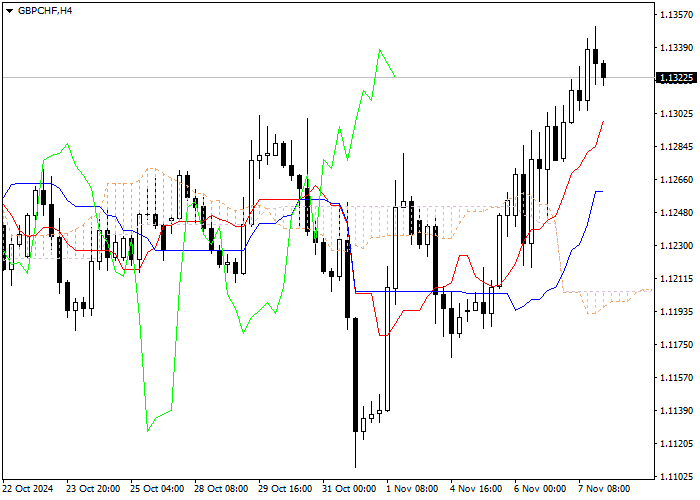Click the last black candlestick at chart right

tap(604, 71)
